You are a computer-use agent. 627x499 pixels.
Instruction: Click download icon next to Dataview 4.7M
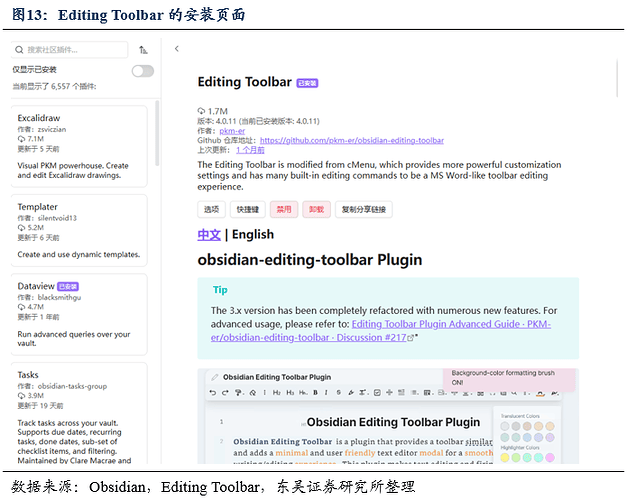pyautogui.click(x=21, y=307)
